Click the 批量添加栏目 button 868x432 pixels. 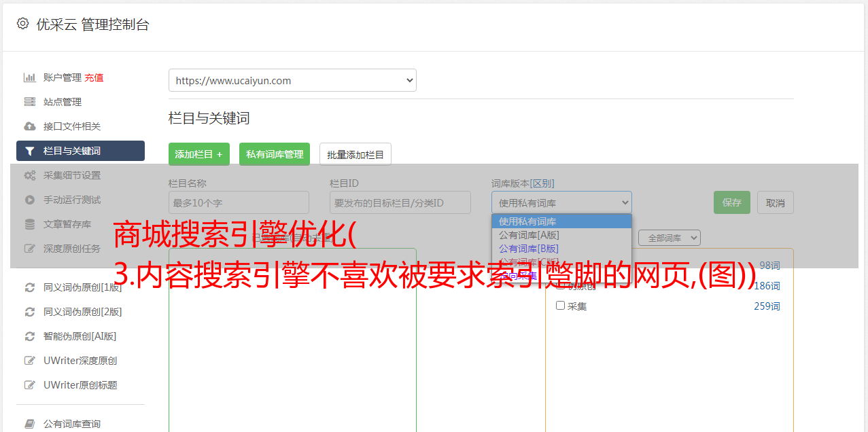[x=355, y=154]
